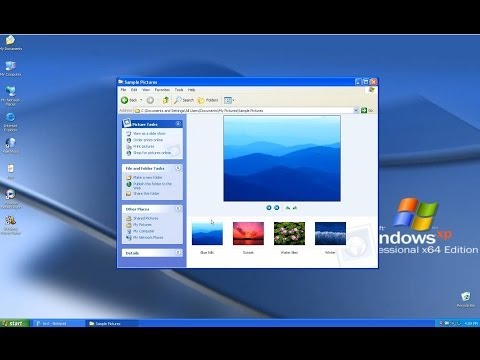Open the address bar dropdown arrow
Viewport: 480px width, 360px height.
pyautogui.click(x=356, y=110)
